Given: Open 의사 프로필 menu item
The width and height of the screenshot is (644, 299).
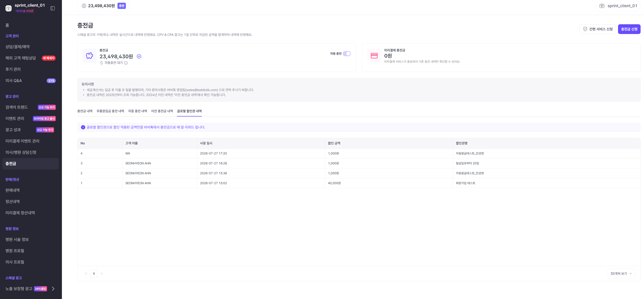Looking at the screenshot, I should (x=30, y=262).
